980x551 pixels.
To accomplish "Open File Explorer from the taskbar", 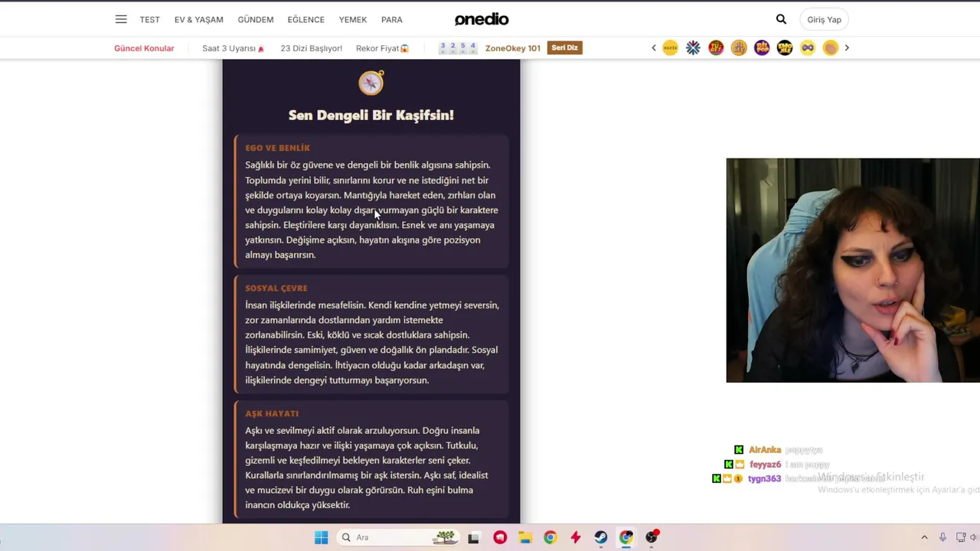I will click(525, 538).
